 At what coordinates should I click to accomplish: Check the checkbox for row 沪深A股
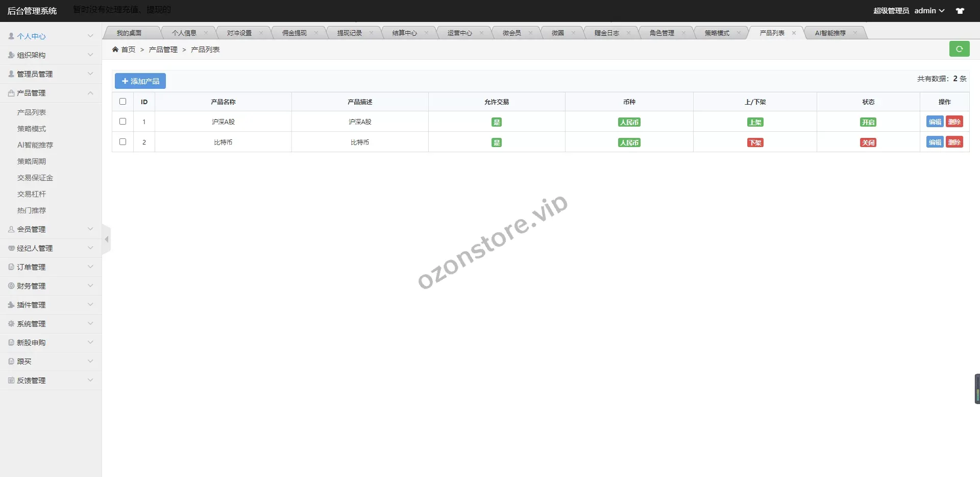click(x=122, y=122)
